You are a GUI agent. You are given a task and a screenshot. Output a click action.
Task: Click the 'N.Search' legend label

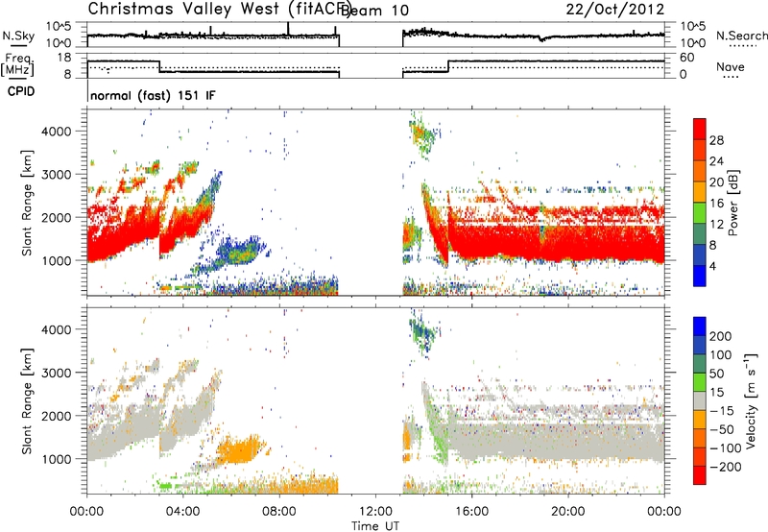click(741, 36)
